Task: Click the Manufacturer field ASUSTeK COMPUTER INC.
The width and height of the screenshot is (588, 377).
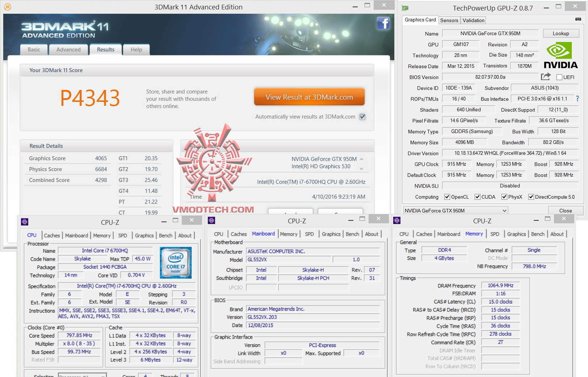Action: coord(313,251)
